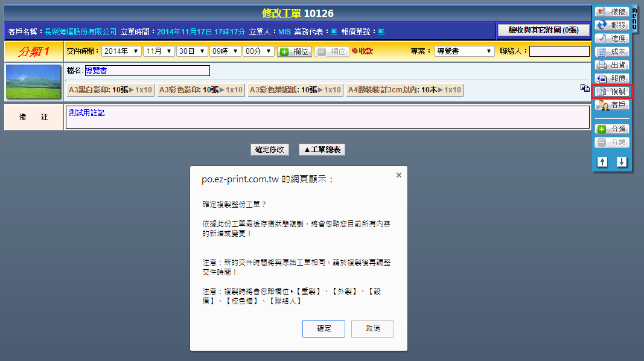The width and height of the screenshot is (644, 361).
Task: Expand the 專案 導覽書 dropdown
Action: click(464, 51)
